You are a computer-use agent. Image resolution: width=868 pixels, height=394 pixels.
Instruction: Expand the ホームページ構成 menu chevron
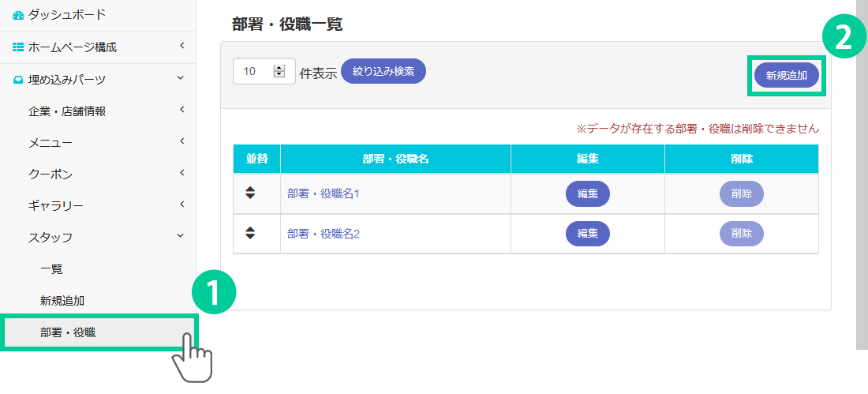pyautogui.click(x=181, y=47)
